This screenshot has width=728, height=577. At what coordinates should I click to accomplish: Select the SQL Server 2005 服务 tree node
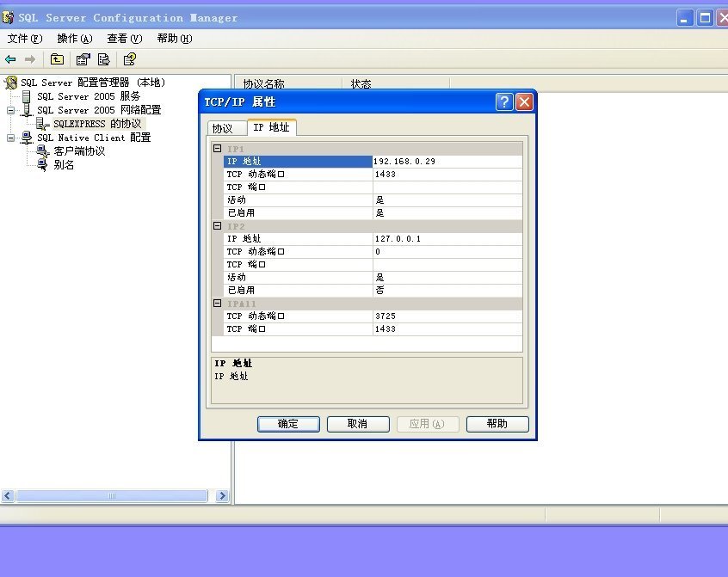click(x=88, y=96)
